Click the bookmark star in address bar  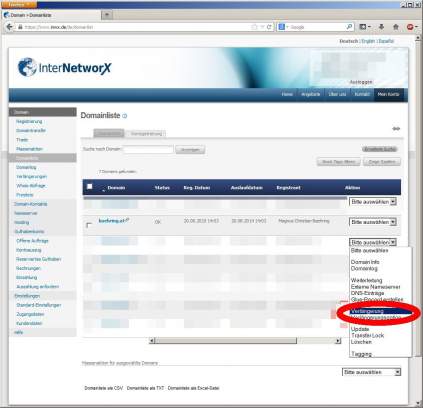pos(254,27)
